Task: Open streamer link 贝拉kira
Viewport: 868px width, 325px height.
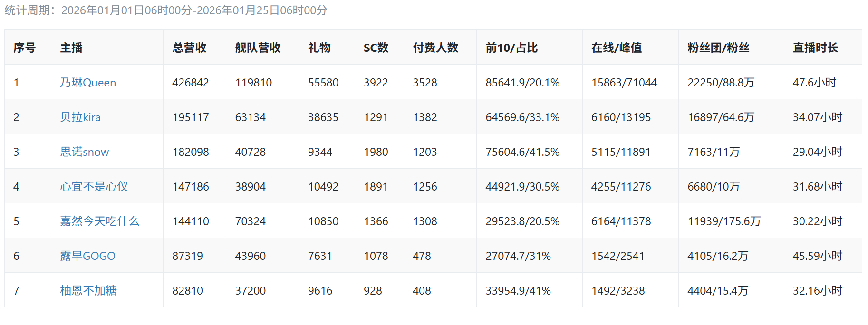Action: 80,117
